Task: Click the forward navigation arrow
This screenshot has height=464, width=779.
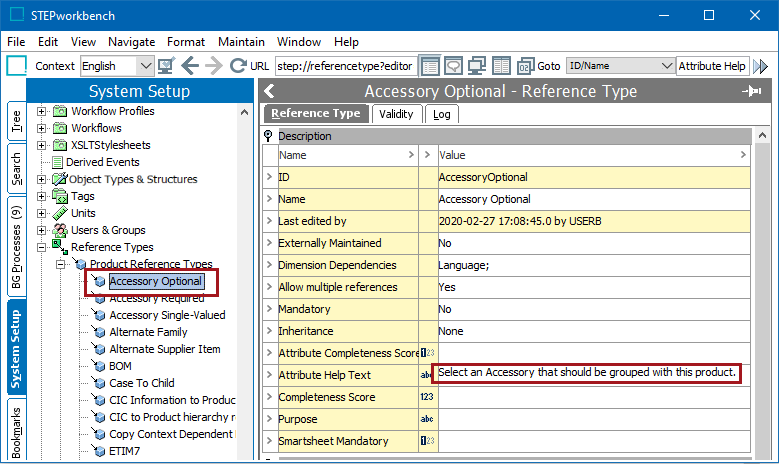Action: click(213, 66)
